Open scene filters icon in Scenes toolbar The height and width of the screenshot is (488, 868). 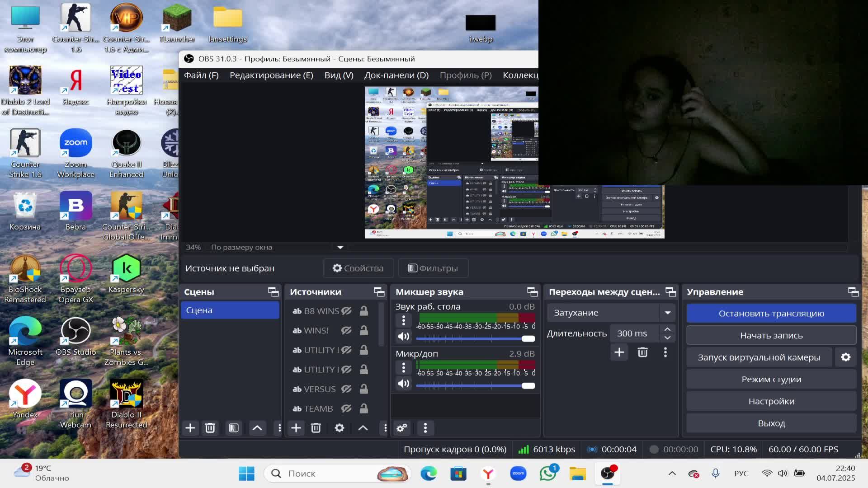[234, 428]
